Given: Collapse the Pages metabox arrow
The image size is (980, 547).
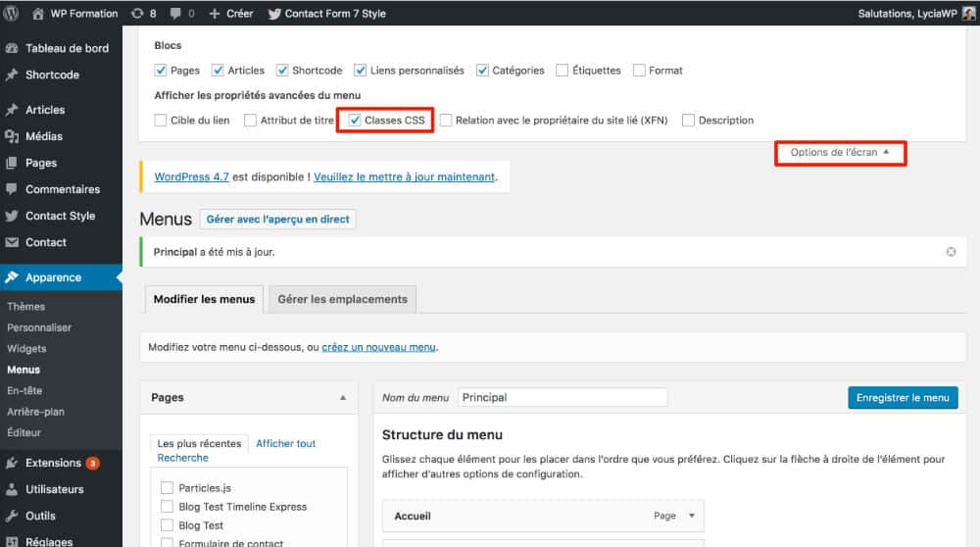Looking at the screenshot, I should click(342, 398).
